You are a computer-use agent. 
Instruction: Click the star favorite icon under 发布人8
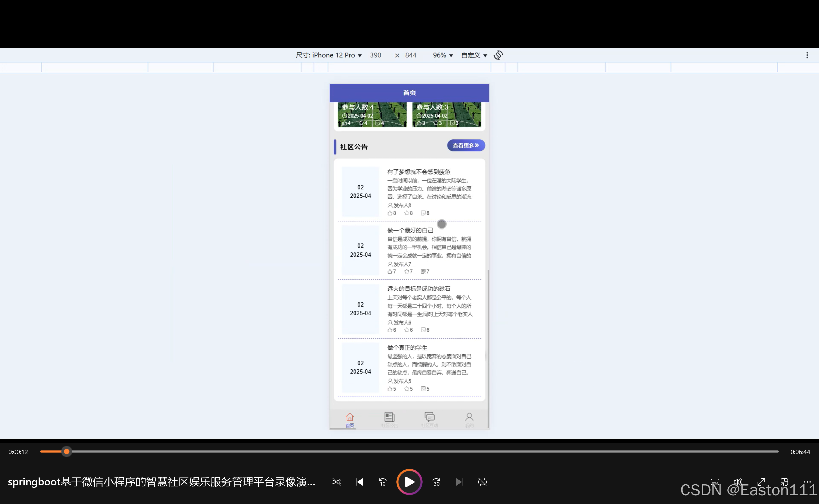click(x=406, y=213)
